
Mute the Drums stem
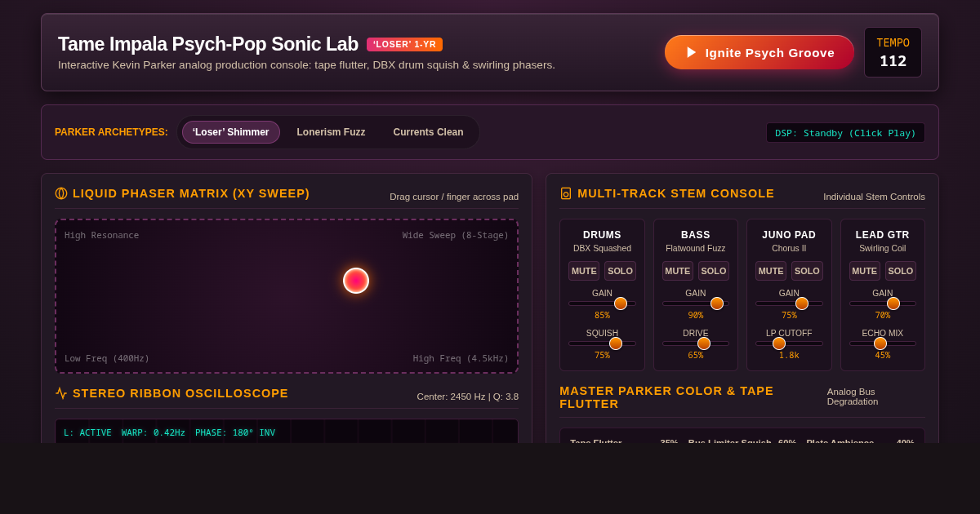click(x=584, y=271)
